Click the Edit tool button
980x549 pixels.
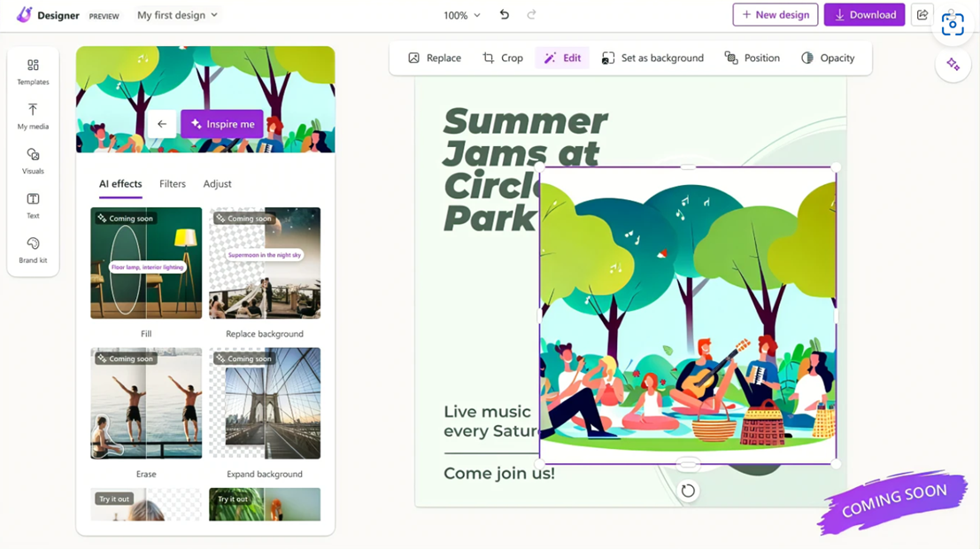[x=562, y=58]
